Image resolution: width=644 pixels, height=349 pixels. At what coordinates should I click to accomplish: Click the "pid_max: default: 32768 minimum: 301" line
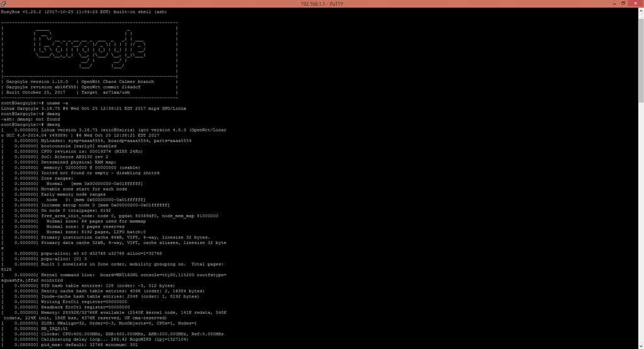(x=69, y=345)
